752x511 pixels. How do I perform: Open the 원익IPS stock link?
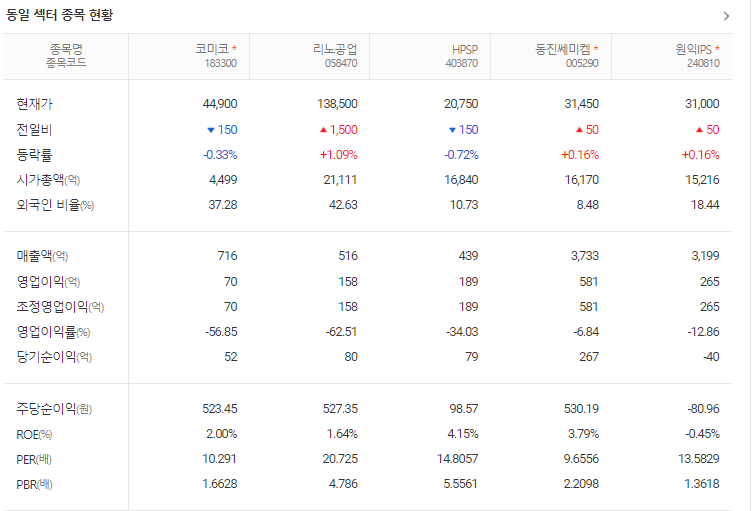pyautogui.click(x=693, y=49)
